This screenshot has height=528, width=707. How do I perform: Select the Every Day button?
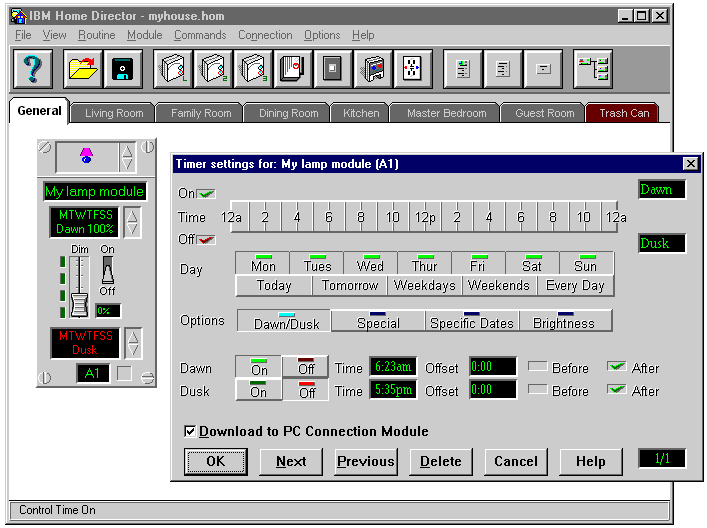pos(575,285)
